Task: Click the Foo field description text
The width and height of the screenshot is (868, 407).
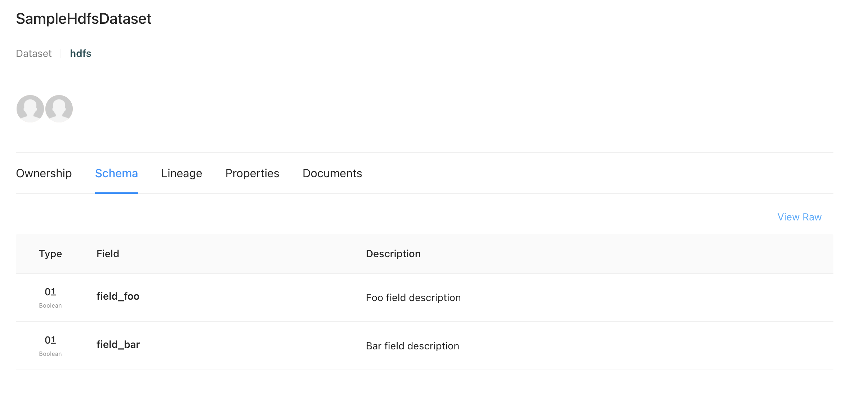Action: click(x=413, y=298)
